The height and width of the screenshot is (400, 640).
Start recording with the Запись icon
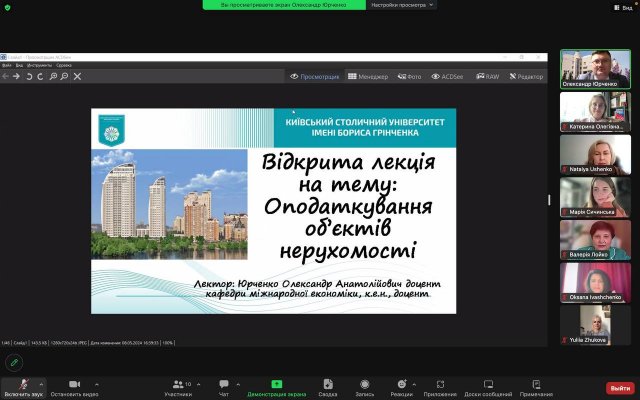(364, 385)
